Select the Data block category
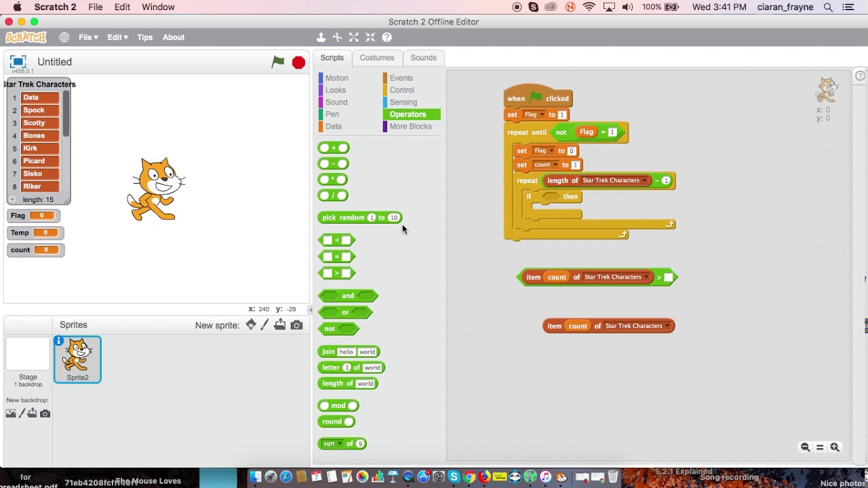Viewport: 868px width, 488px height. tap(333, 127)
